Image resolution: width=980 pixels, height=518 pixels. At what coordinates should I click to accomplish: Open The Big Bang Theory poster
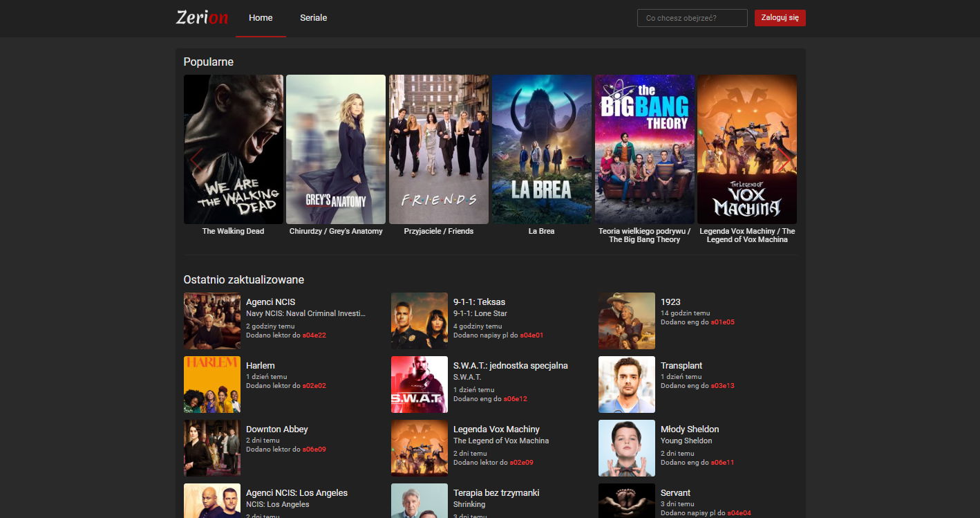(x=645, y=149)
